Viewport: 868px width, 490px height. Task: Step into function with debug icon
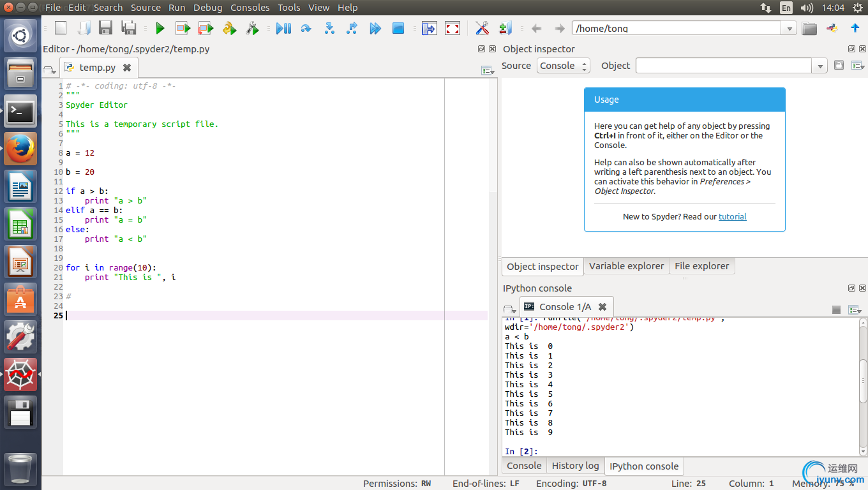click(329, 28)
